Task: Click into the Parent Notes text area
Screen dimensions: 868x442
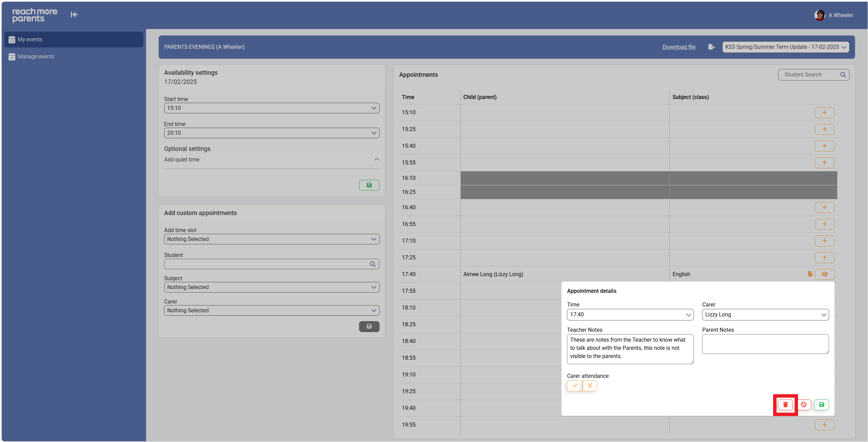Action: (765, 344)
